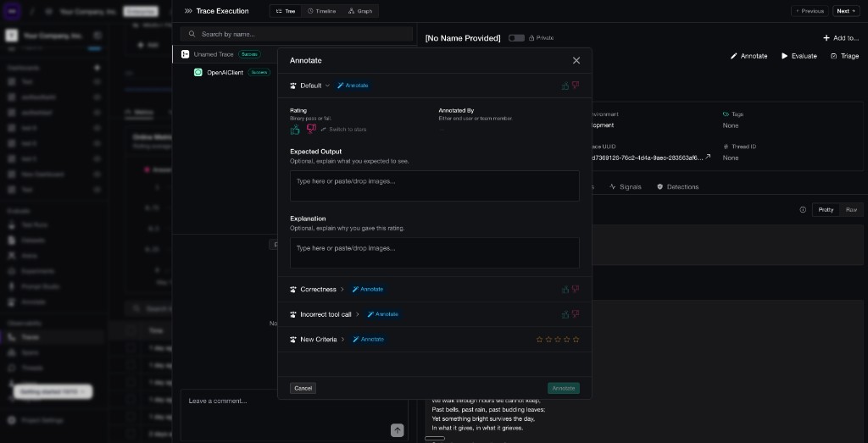Collapse the Default criteria chevron

[x=327, y=86]
